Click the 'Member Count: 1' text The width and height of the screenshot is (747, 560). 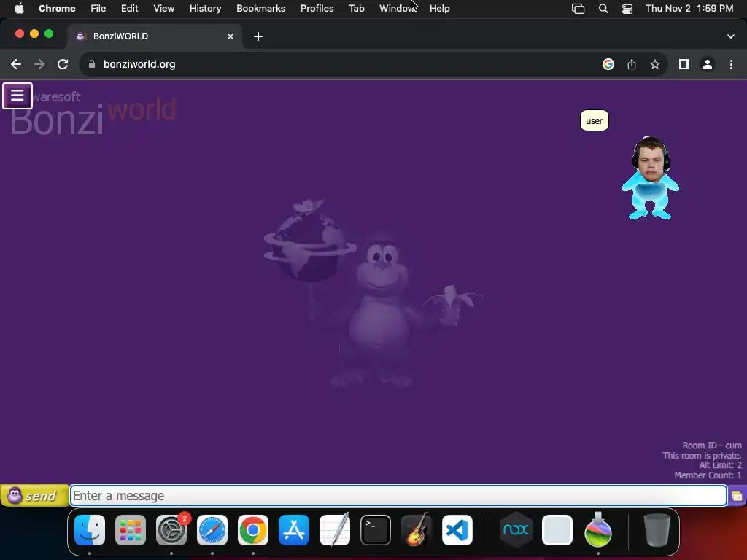[708, 475]
